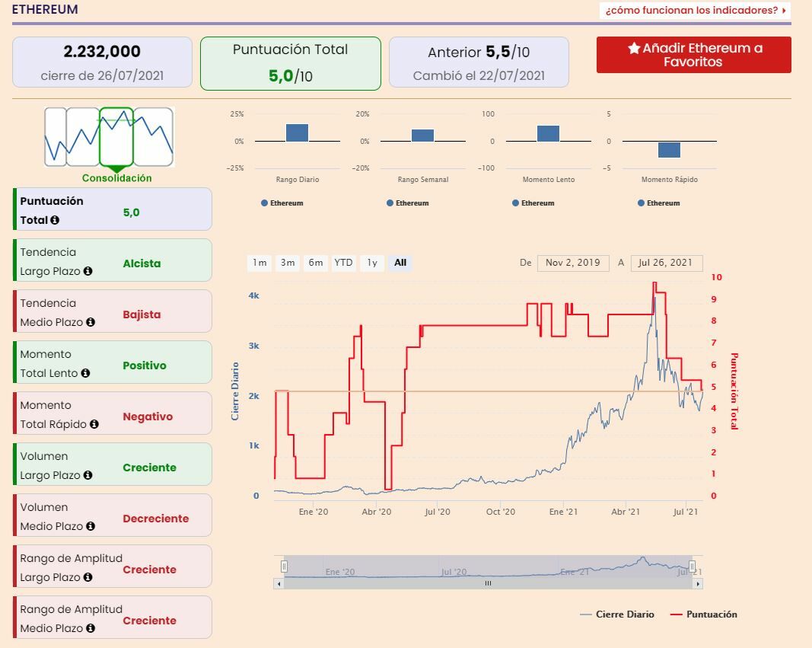Toggle Cierre Diario series in chart legend

(x=617, y=614)
